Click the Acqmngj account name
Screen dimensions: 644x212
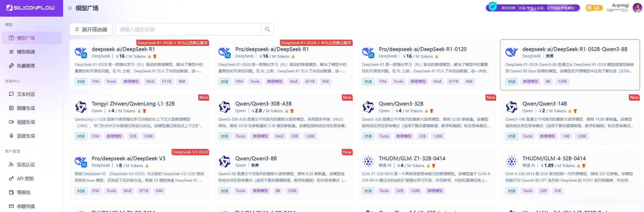[620, 5]
